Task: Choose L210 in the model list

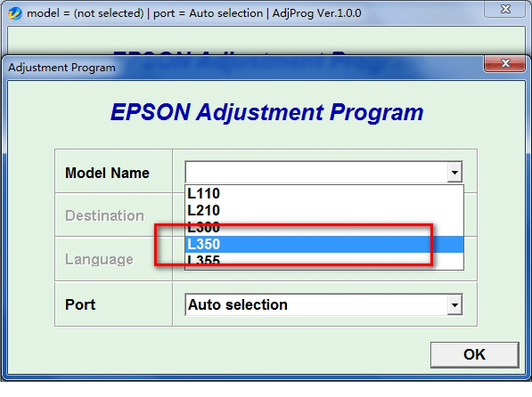Action: click(324, 211)
